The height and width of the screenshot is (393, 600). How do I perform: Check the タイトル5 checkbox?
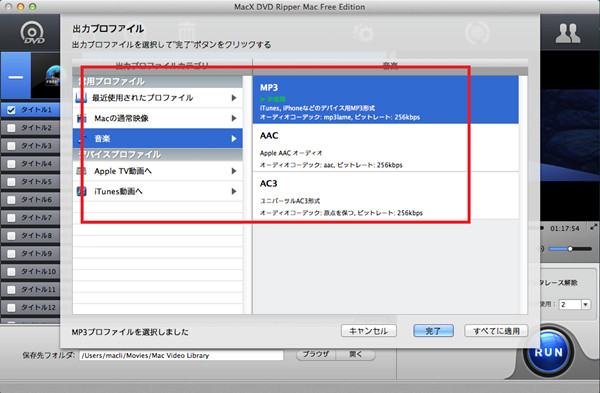[x=11, y=182]
